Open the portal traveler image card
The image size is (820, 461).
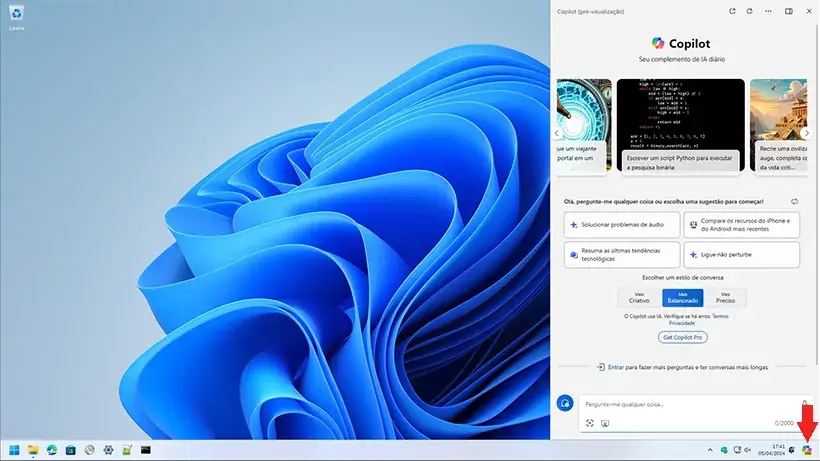click(x=584, y=125)
